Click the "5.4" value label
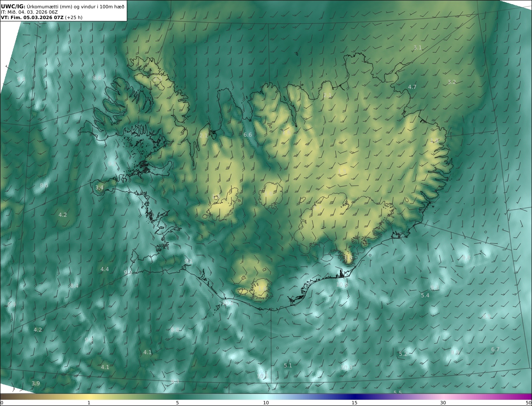The height and width of the screenshot is (406, 532). click(x=425, y=296)
